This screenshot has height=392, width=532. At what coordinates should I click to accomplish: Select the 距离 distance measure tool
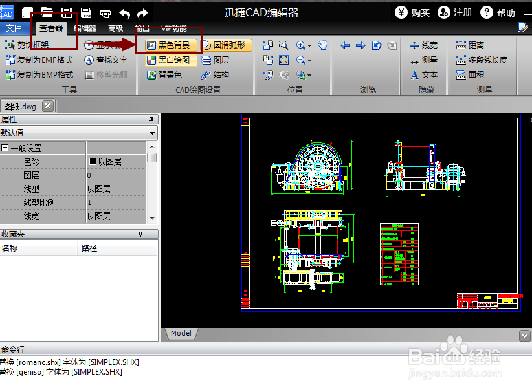(x=471, y=45)
